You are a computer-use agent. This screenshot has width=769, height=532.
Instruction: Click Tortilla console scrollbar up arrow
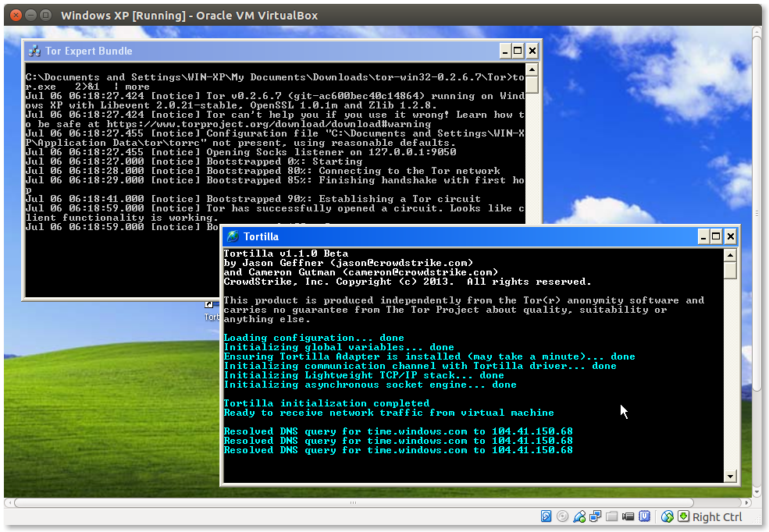[x=730, y=255]
